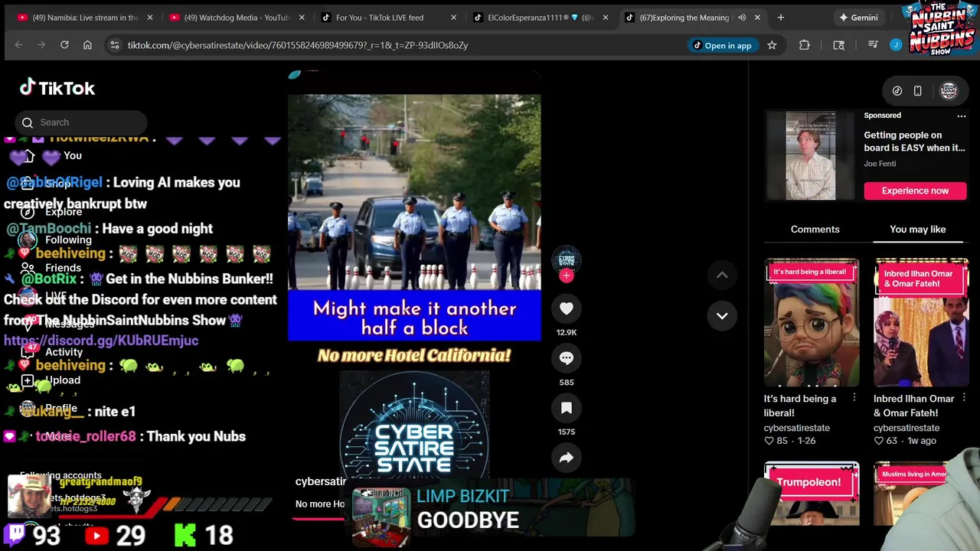Open the Muslims living in America thumbnail
Screen dimensions: 980x551
tap(921, 494)
